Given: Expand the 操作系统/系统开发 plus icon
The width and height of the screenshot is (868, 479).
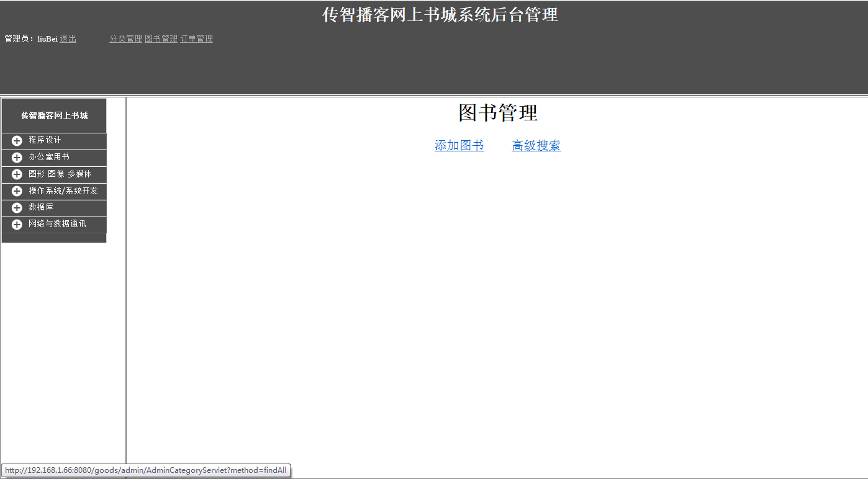Looking at the screenshot, I should [x=17, y=191].
